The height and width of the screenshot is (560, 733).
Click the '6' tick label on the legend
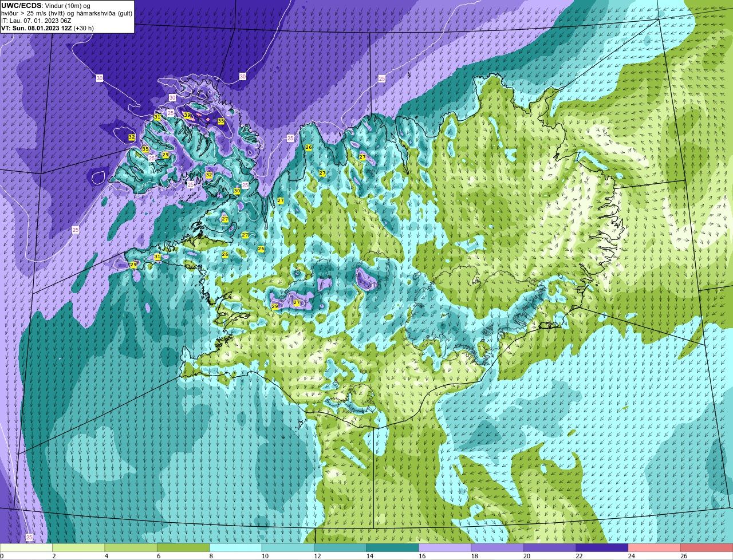tap(159, 556)
